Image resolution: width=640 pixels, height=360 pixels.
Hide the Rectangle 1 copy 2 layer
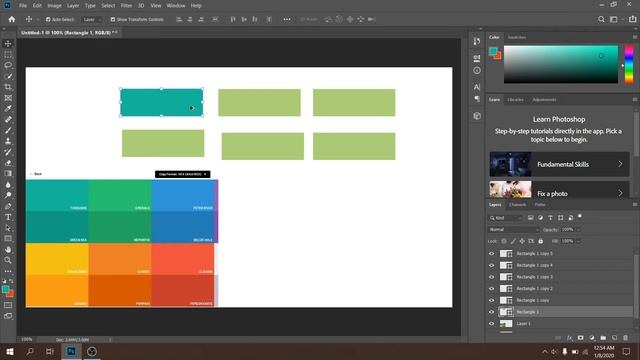[491, 289]
